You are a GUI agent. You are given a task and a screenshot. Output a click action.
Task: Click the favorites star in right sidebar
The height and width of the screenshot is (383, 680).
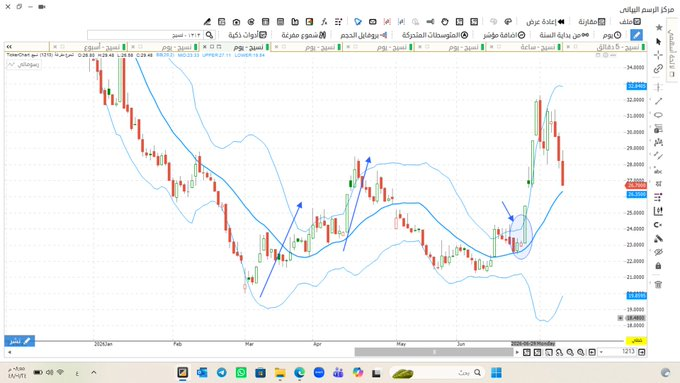coord(659,28)
